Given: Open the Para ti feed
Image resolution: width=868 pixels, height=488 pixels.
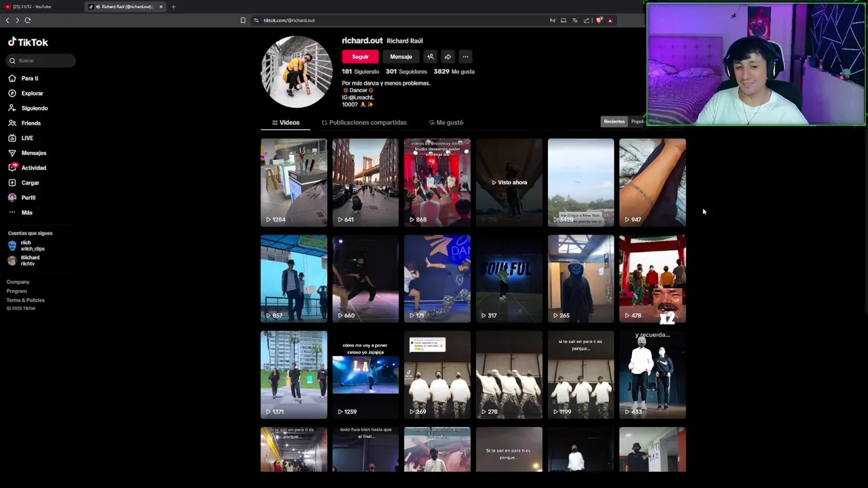Looking at the screenshot, I should click(x=24, y=78).
